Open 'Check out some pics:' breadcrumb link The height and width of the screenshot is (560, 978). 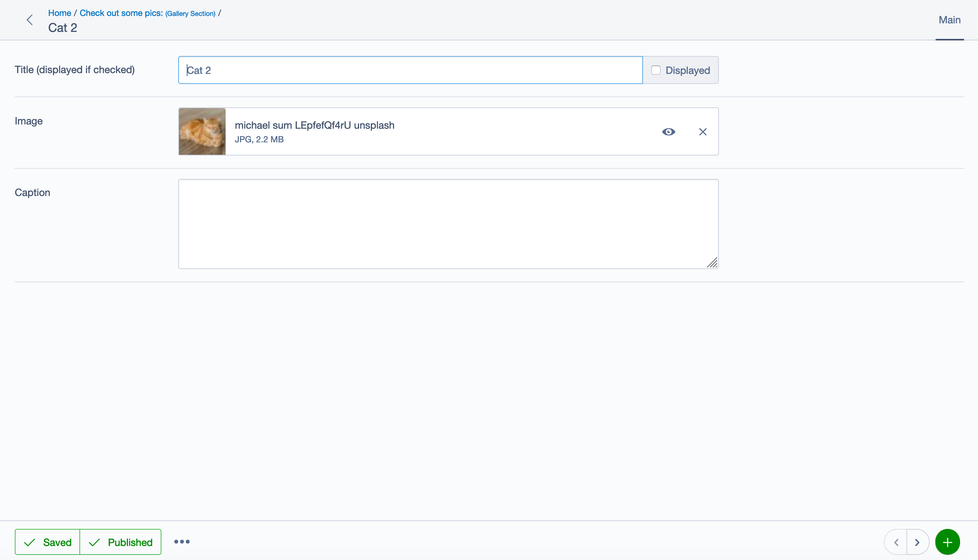(x=121, y=13)
